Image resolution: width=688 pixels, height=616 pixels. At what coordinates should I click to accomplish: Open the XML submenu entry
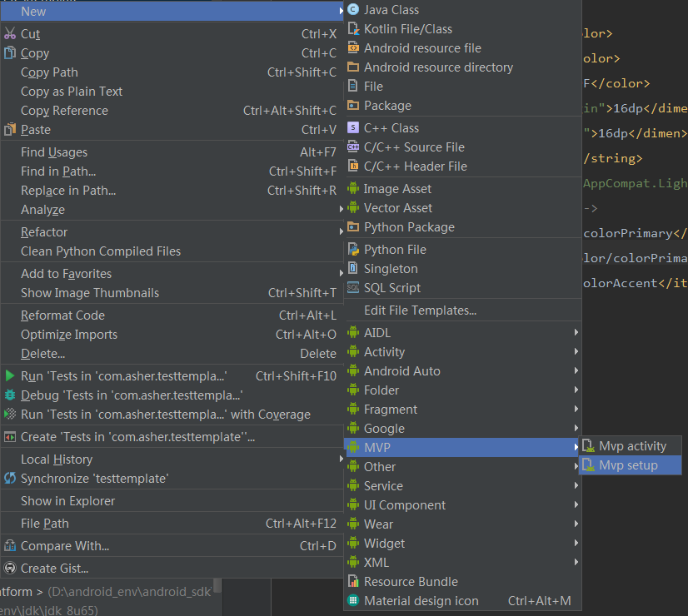tap(462, 563)
